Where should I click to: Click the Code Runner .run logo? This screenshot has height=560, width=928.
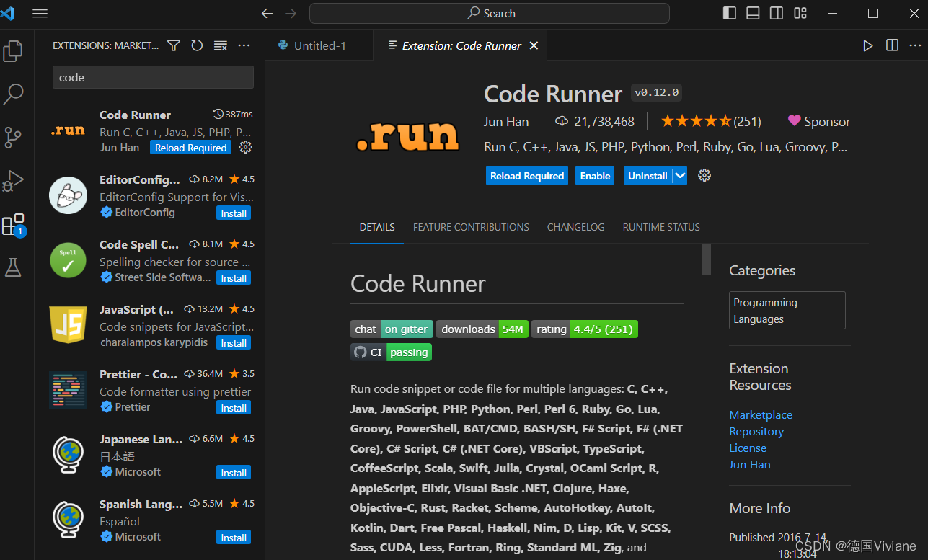pos(407,135)
